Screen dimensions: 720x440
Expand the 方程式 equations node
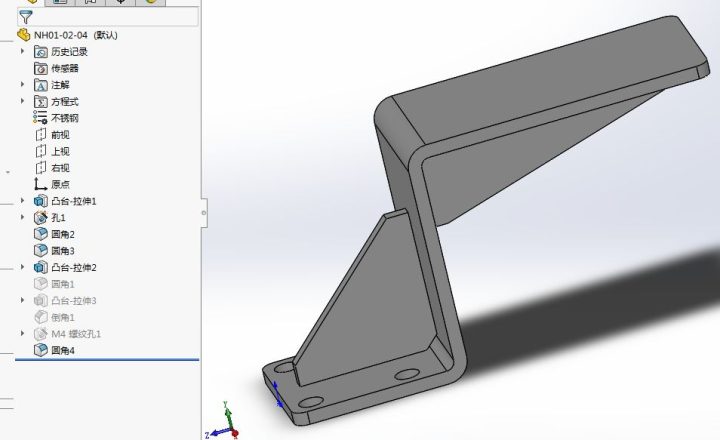(x=22, y=101)
